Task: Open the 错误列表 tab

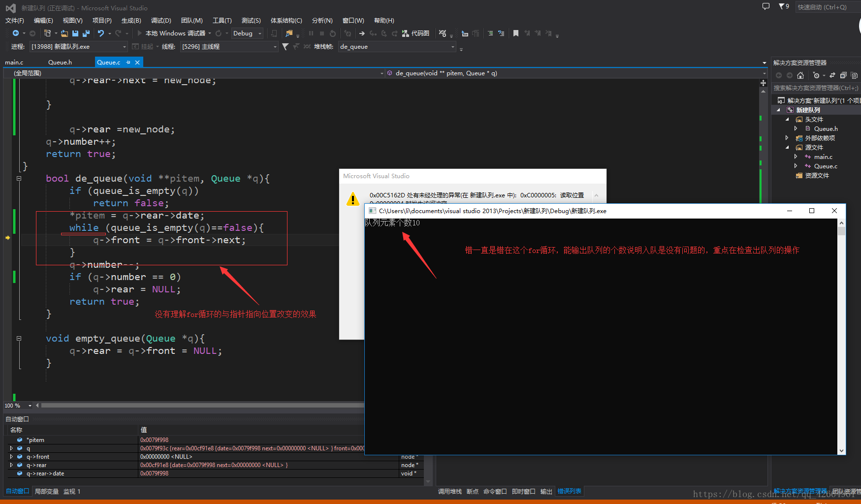Action: 569,491
